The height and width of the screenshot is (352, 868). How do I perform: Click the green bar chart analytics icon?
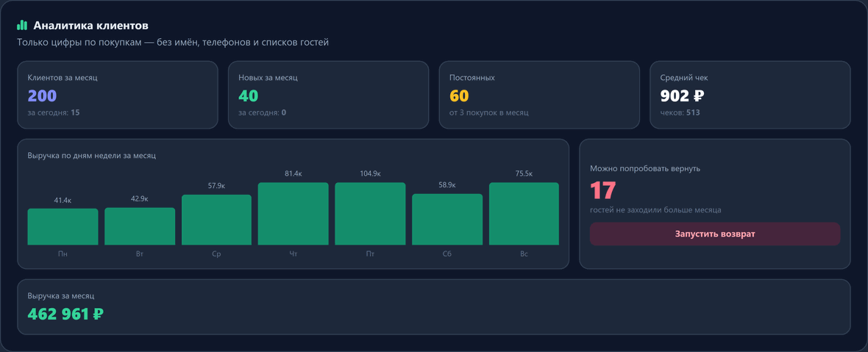pyautogui.click(x=22, y=26)
